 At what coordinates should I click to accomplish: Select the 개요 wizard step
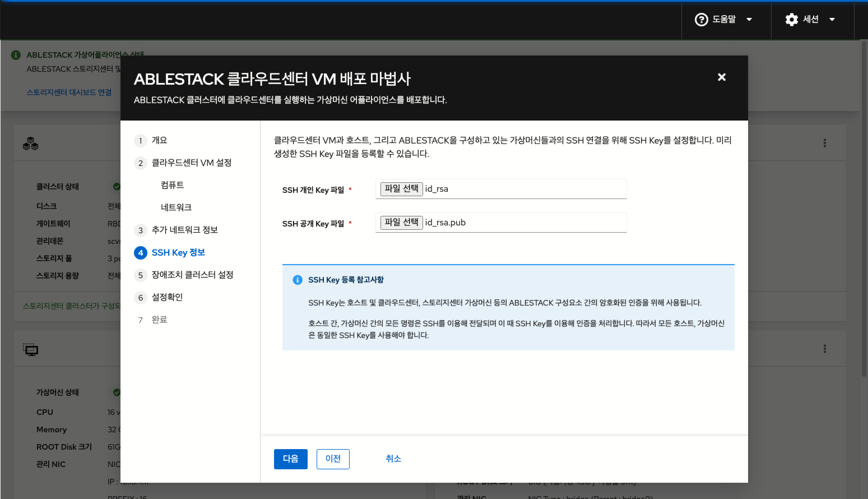[x=159, y=140]
